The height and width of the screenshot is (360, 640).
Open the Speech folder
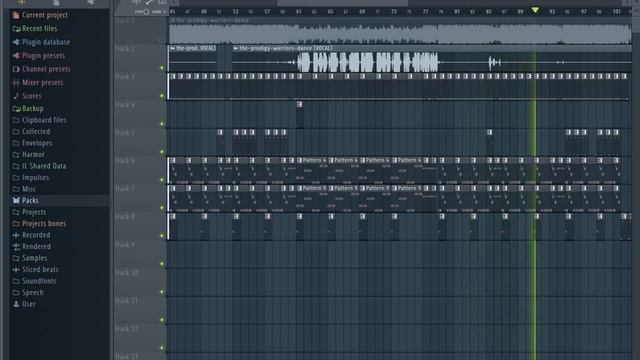[28, 293]
